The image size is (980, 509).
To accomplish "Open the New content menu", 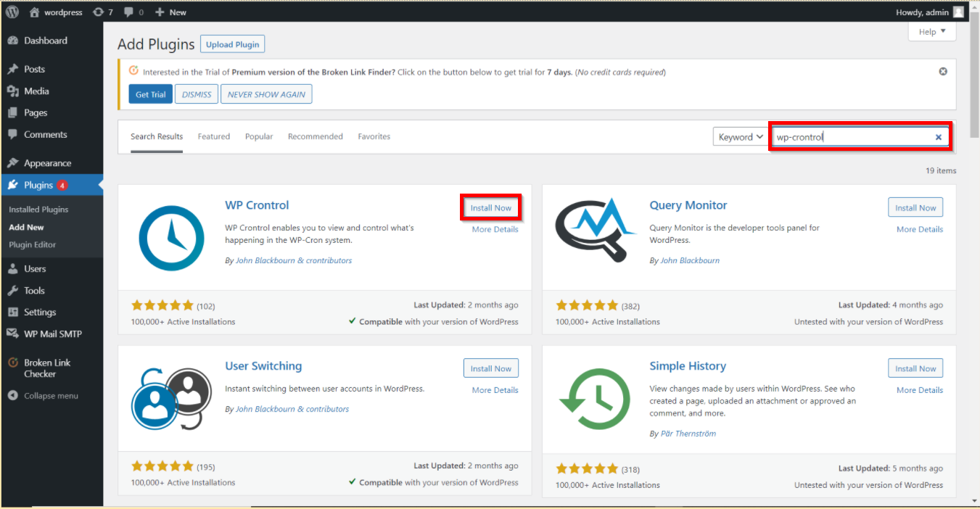I will [x=170, y=12].
